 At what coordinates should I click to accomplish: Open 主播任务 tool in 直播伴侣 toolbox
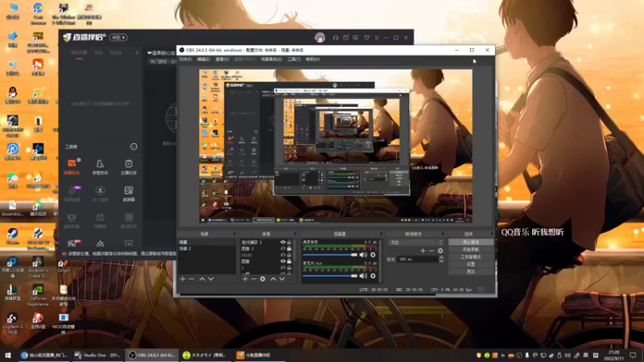[x=129, y=167]
